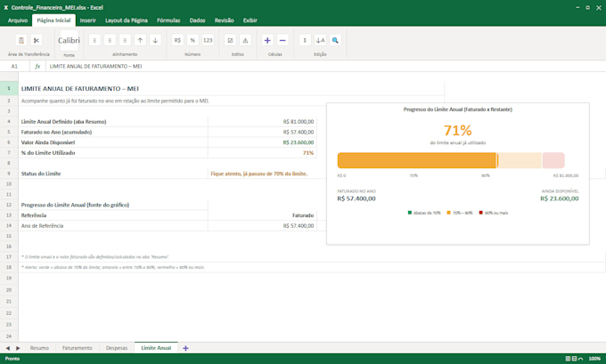
Task: Select row header 14
Action: click(9, 225)
